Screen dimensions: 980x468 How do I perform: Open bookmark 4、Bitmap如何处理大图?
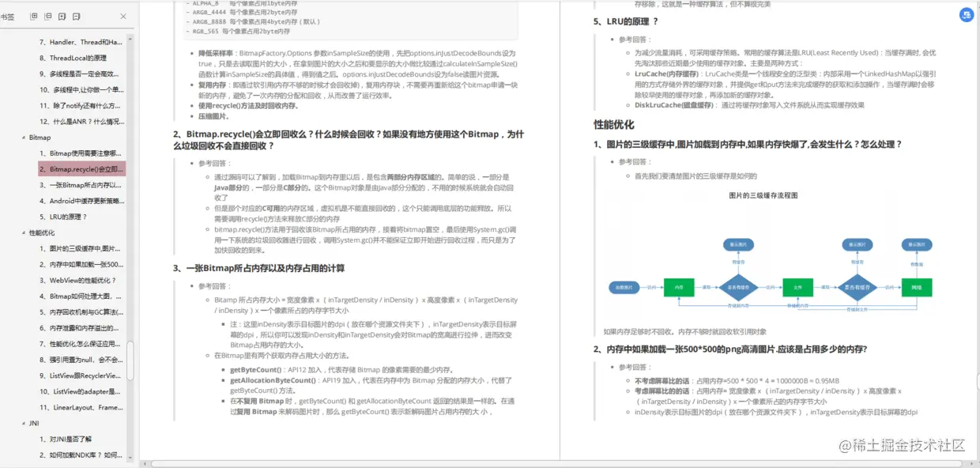coord(81,296)
